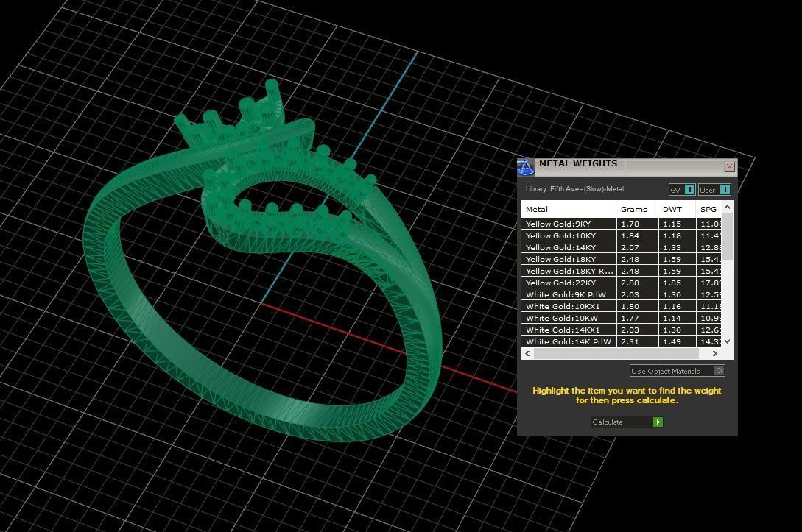Select the Yellow Gold:18KY row
This screenshot has height=532, width=802.
(622, 259)
